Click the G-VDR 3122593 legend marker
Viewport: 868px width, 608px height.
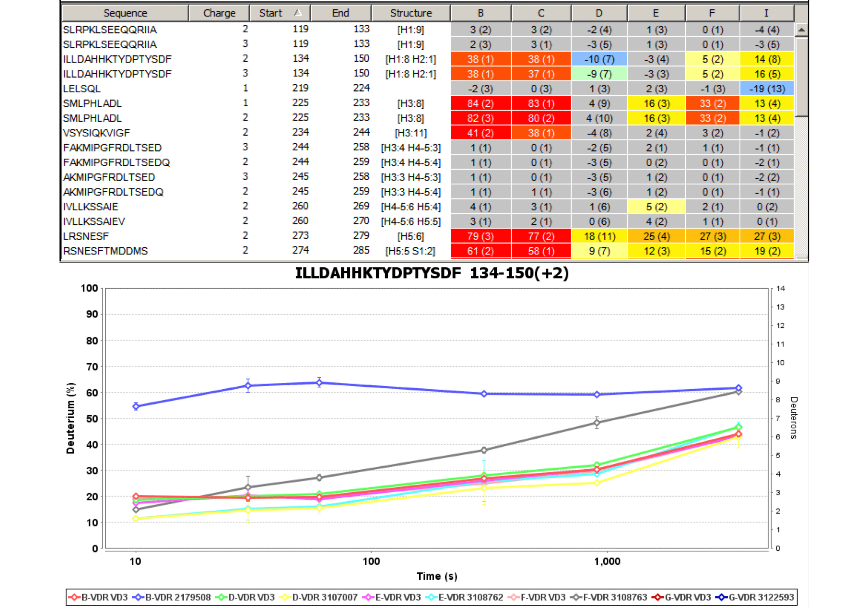(722, 597)
